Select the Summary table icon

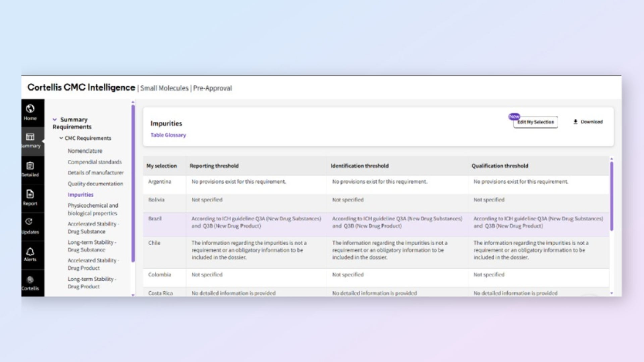(x=30, y=137)
